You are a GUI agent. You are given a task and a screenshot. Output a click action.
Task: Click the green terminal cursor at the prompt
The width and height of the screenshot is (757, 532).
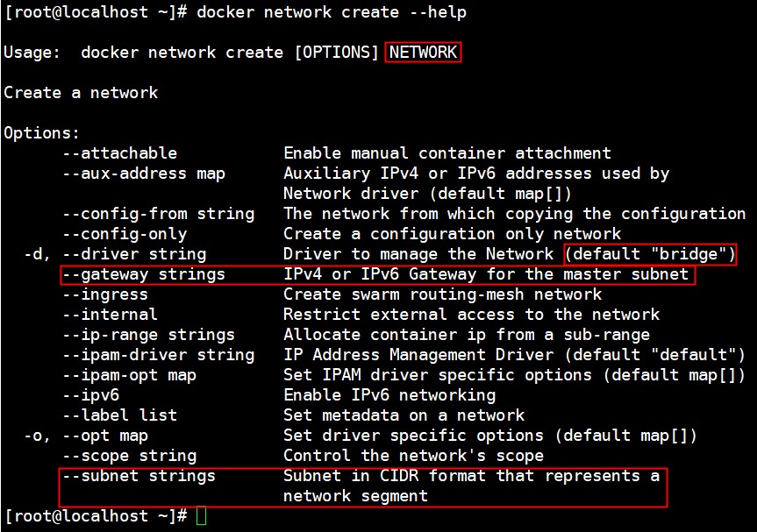tap(201, 516)
